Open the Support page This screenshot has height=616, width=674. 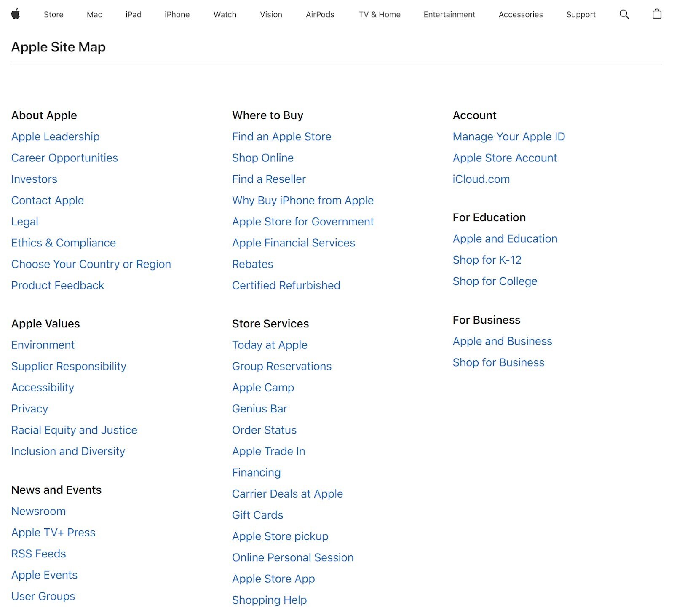(581, 14)
